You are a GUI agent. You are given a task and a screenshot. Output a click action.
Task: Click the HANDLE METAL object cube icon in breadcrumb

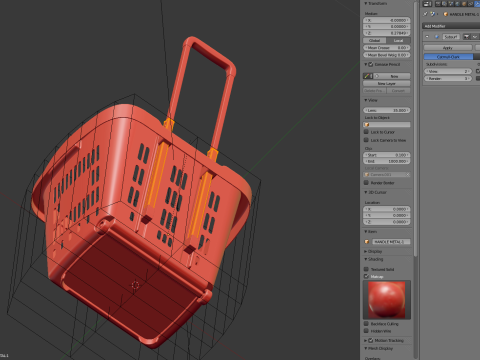tap(446, 14)
